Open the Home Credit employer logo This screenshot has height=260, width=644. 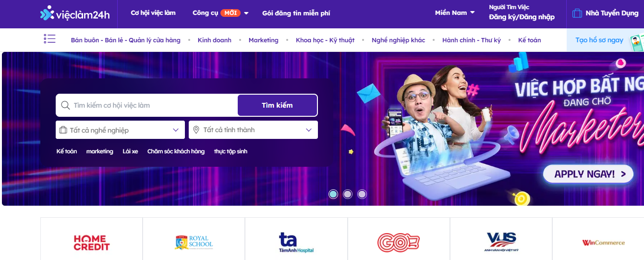click(x=92, y=243)
